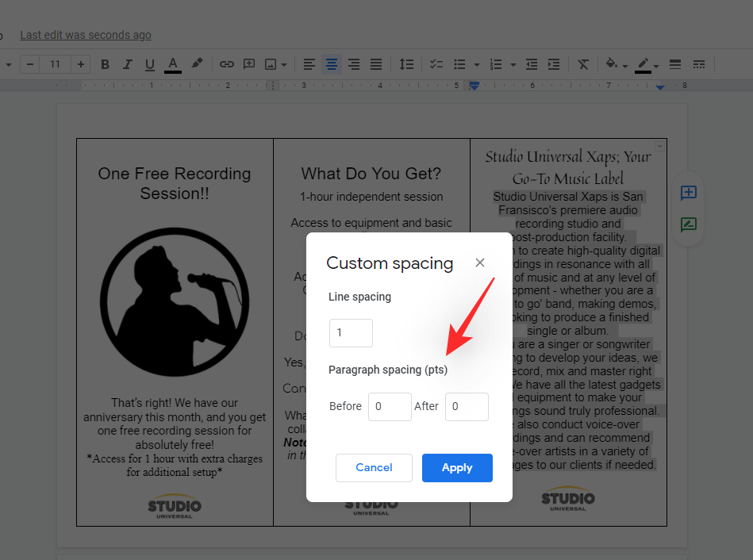The height and width of the screenshot is (560, 753).
Task: Toggle italic formatting in toolbar
Action: [127, 64]
